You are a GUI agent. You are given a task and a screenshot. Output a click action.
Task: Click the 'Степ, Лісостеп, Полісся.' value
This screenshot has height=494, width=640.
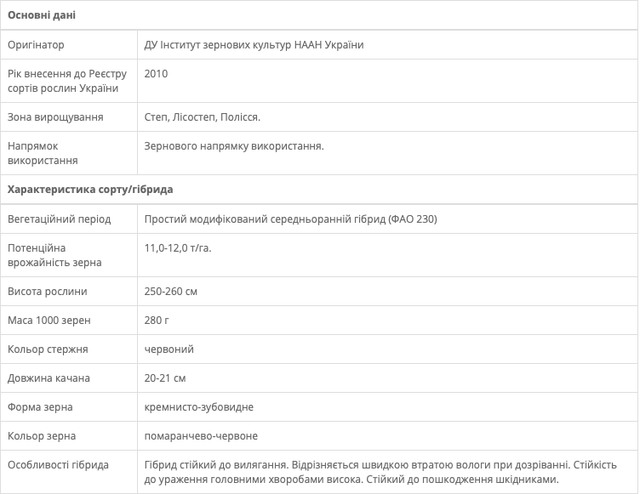(x=202, y=117)
